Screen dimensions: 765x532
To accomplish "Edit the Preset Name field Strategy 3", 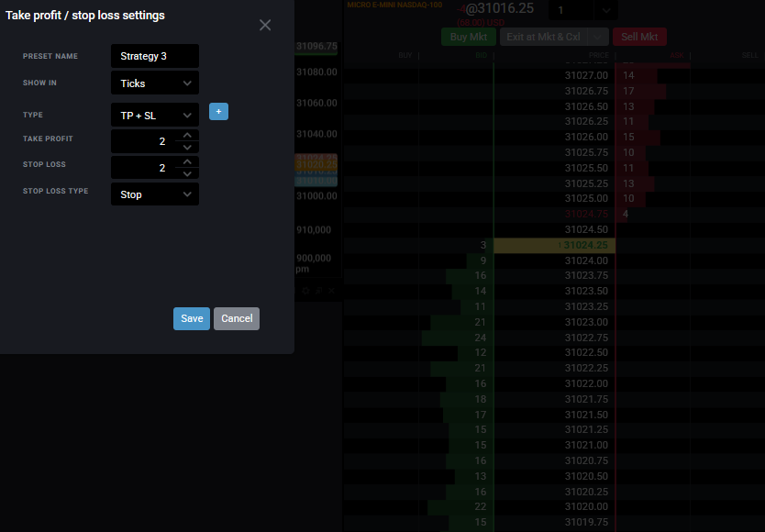I will click(x=155, y=56).
